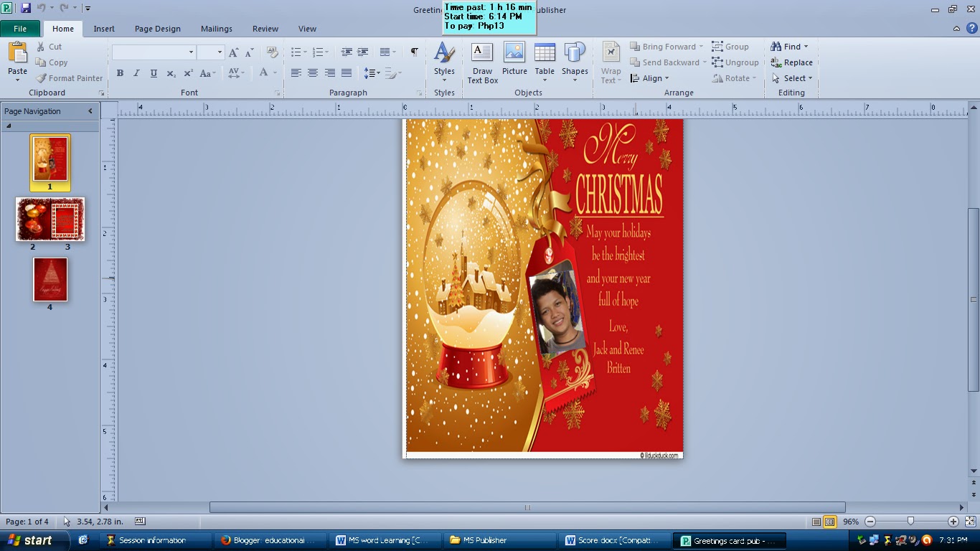Image resolution: width=980 pixels, height=551 pixels.
Task: Click the Paste icon
Action: pyautogui.click(x=17, y=53)
